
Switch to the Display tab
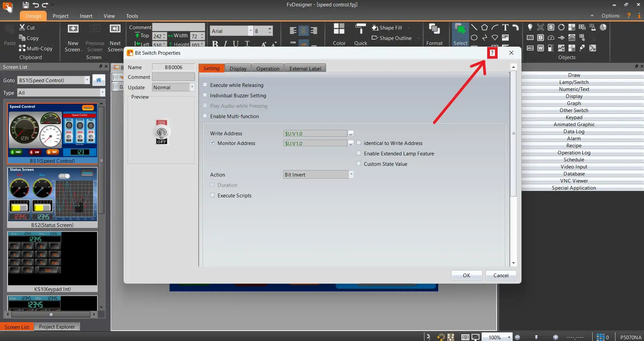238,68
